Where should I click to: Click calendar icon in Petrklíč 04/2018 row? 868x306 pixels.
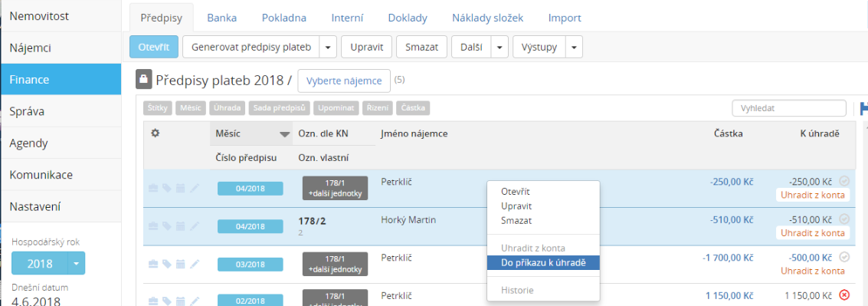[x=180, y=189]
